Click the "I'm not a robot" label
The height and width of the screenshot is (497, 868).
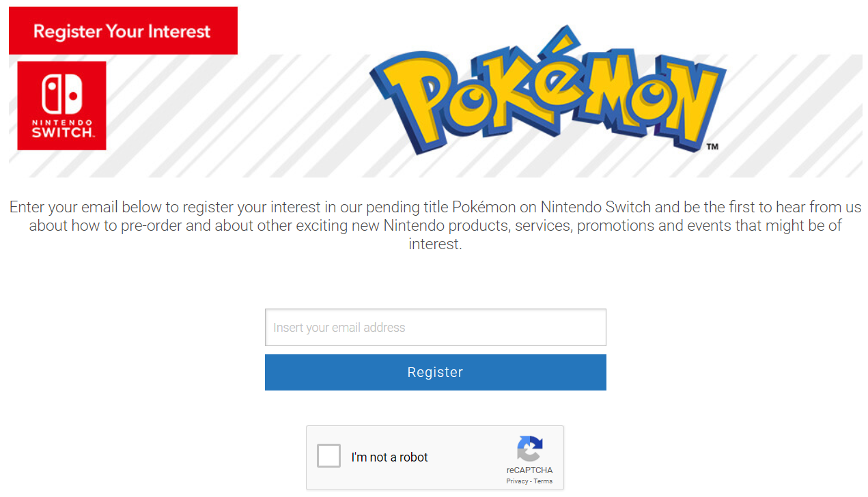click(x=389, y=457)
